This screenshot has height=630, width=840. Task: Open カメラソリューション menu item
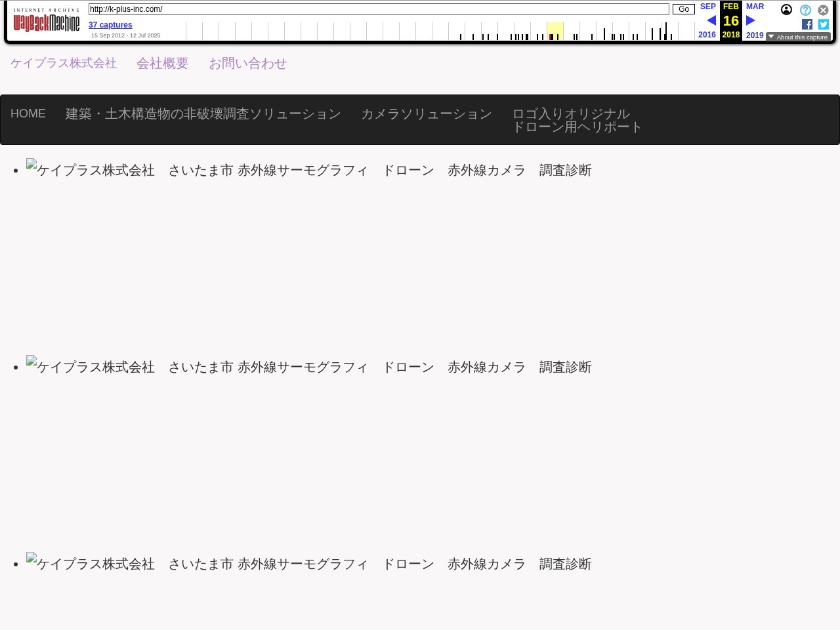[x=427, y=114]
